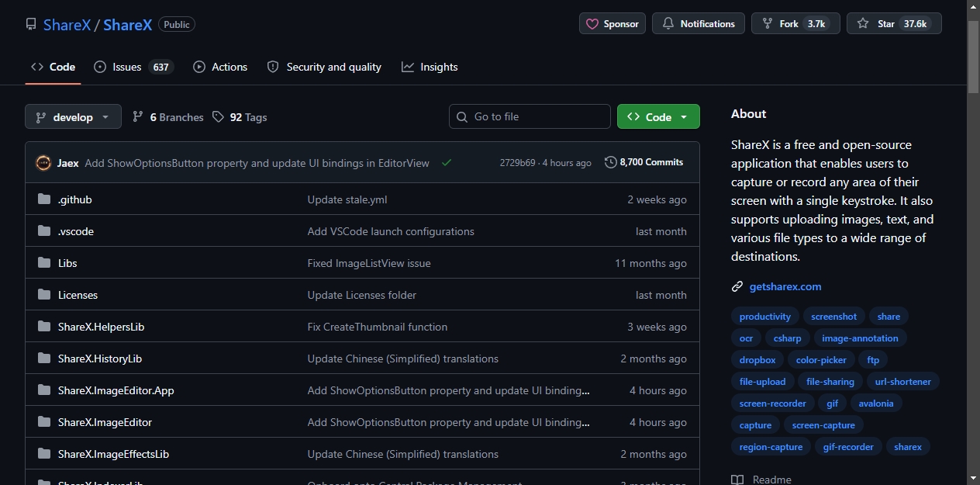Open the ShareX.ImageEditor.App folder
The height and width of the screenshot is (485, 980).
pyautogui.click(x=116, y=390)
